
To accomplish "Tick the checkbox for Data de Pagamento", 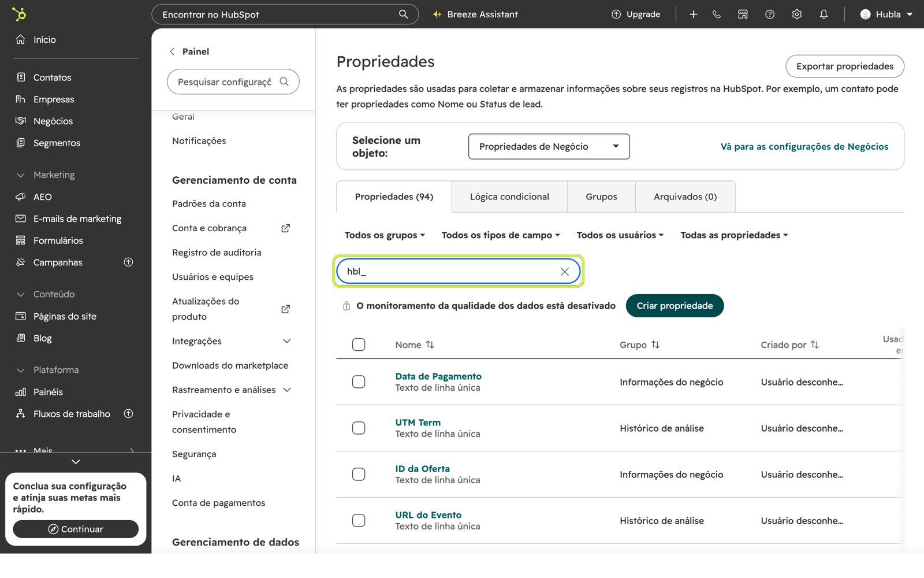I will click(359, 382).
